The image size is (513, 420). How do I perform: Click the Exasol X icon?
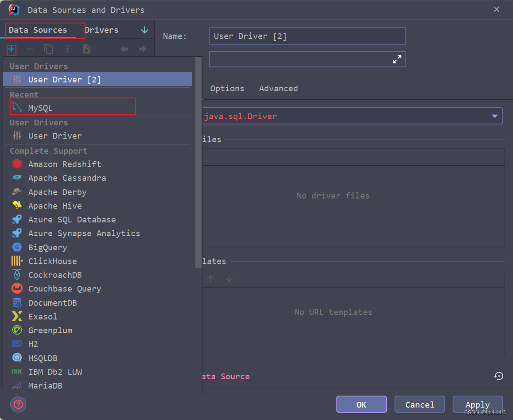click(17, 316)
